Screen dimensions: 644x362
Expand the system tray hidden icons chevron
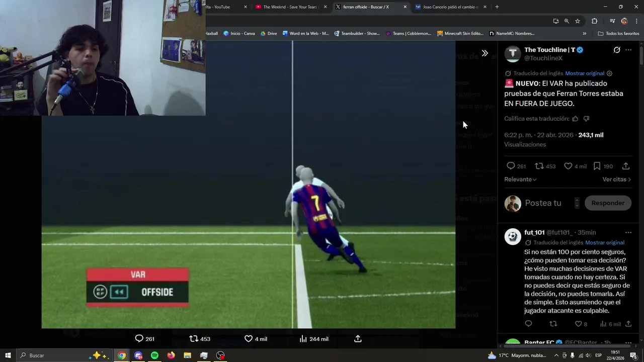tap(556, 355)
